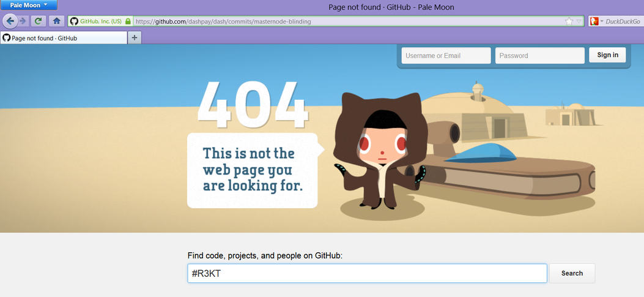Go forward to the next page
The image size is (644, 297).
click(23, 21)
